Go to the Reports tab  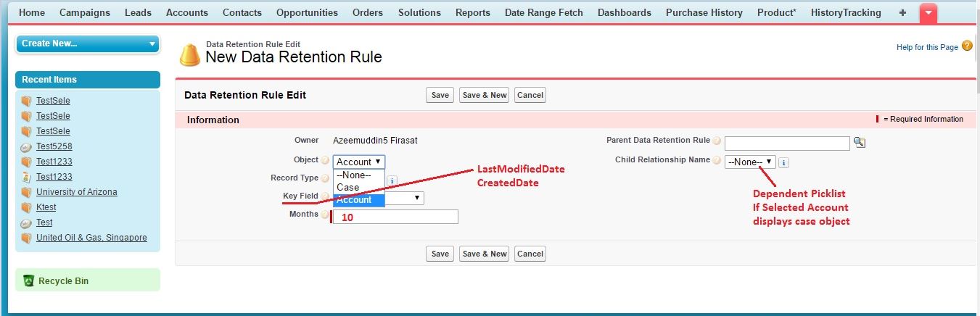click(473, 12)
